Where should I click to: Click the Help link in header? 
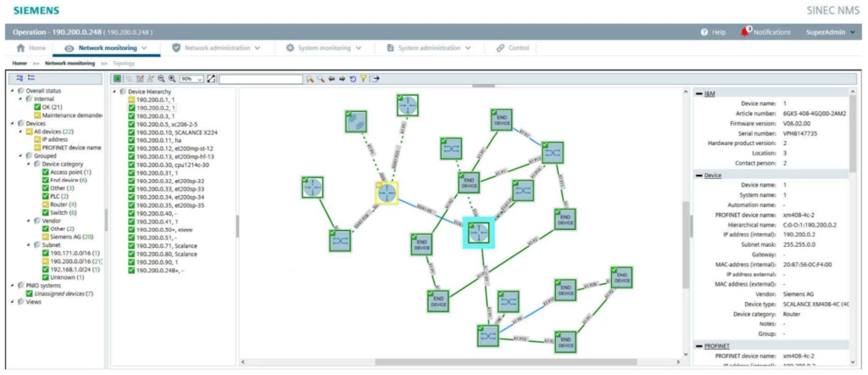713,32
